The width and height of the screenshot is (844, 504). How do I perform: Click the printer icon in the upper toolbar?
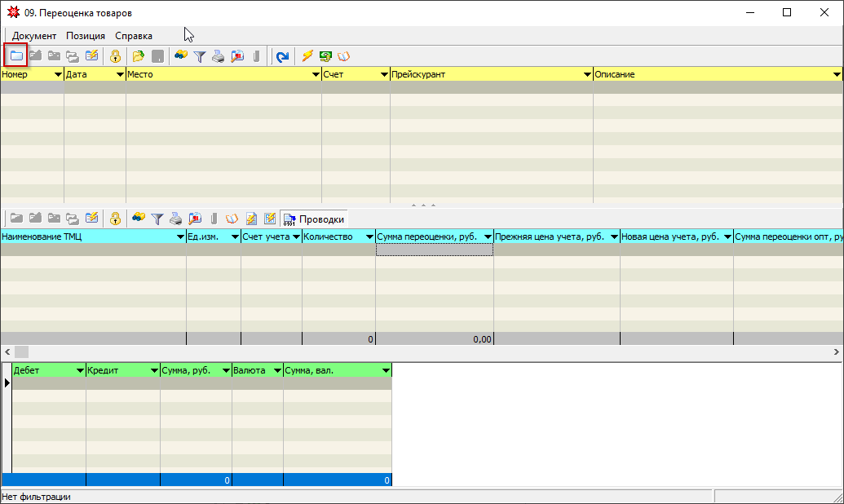(x=218, y=56)
